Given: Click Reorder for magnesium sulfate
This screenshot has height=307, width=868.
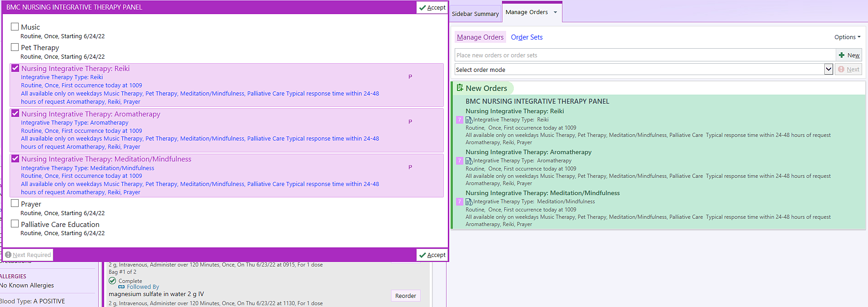Looking at the screenshot, I should tap(405, 296).
